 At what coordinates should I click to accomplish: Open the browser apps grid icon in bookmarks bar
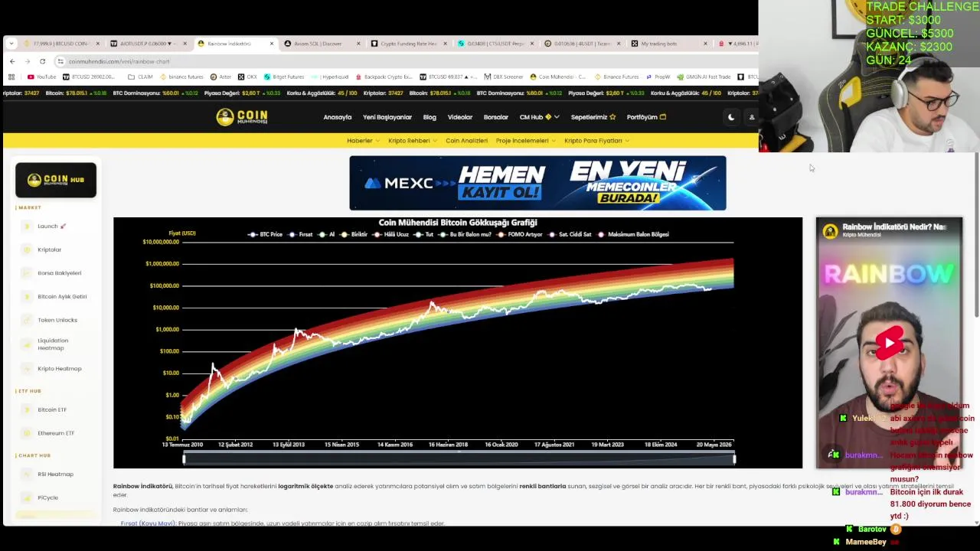point(11,77)
